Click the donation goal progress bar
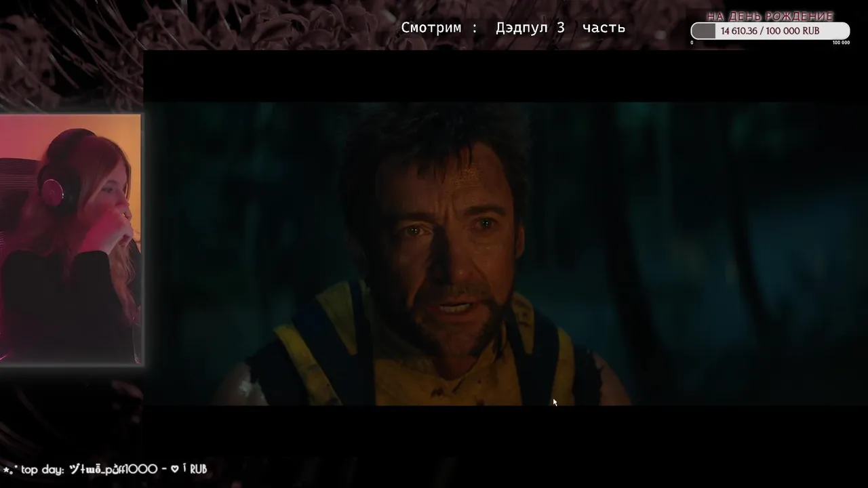Screen dimensions: 868x488 click(x=770, y=31)
